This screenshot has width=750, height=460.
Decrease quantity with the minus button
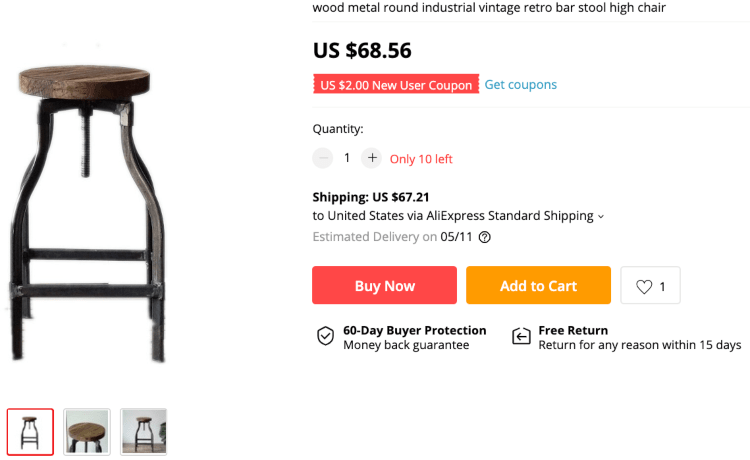tap(322, 158)
